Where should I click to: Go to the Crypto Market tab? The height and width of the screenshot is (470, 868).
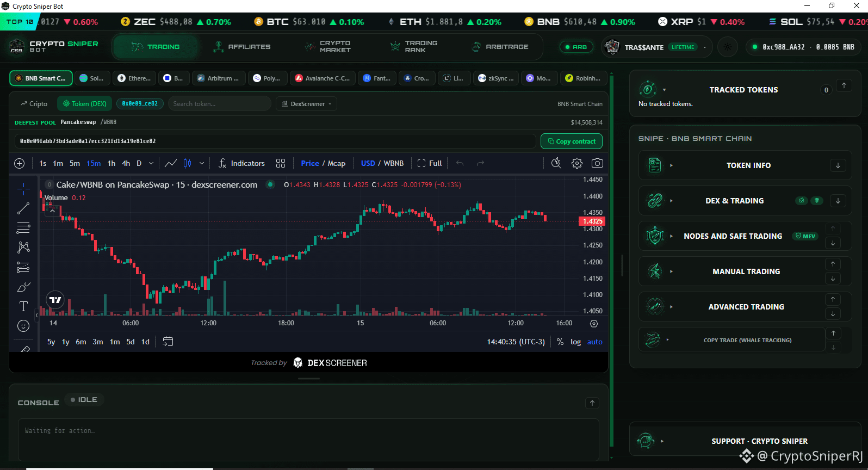pos(328,47)
